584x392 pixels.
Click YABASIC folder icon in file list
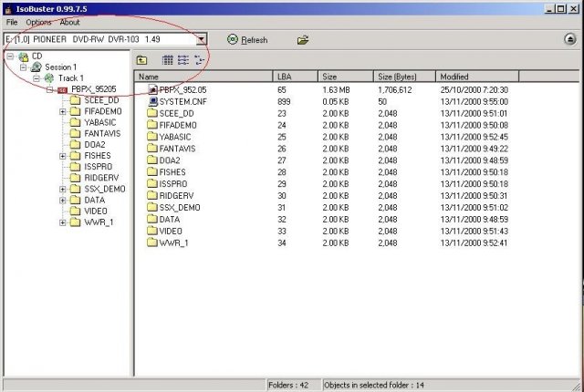(152, 137)
